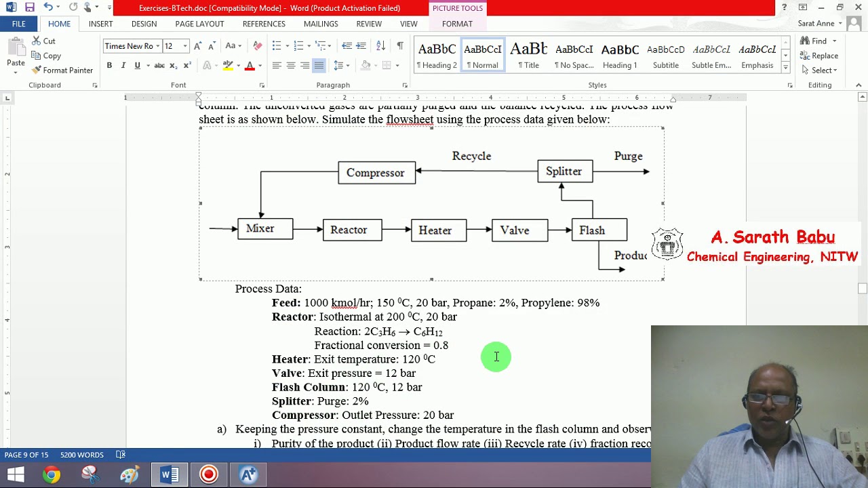Switch to the MAILINGS tab
Screen dimensions: 868x488
coord(321,24)
